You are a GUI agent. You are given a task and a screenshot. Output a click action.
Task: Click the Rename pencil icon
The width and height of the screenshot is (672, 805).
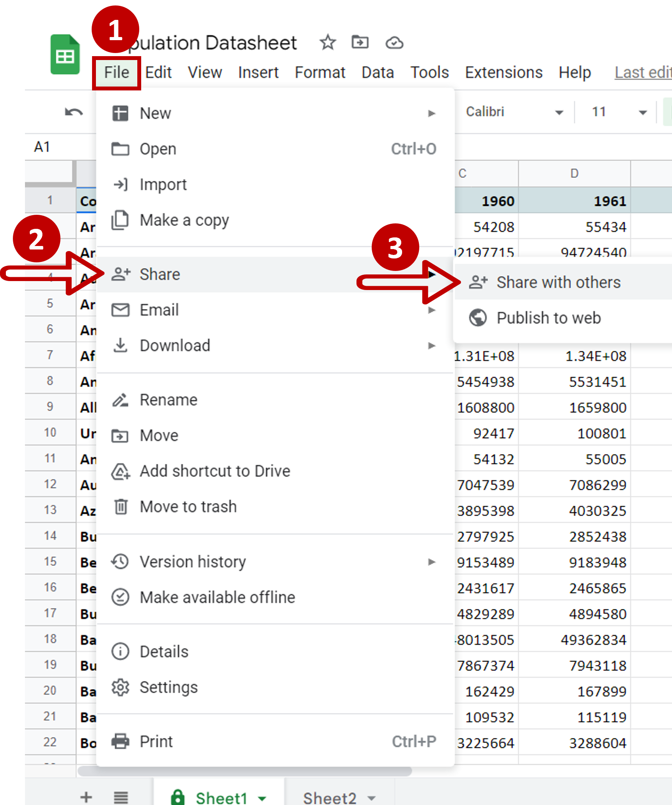click(x=120, y=400)
